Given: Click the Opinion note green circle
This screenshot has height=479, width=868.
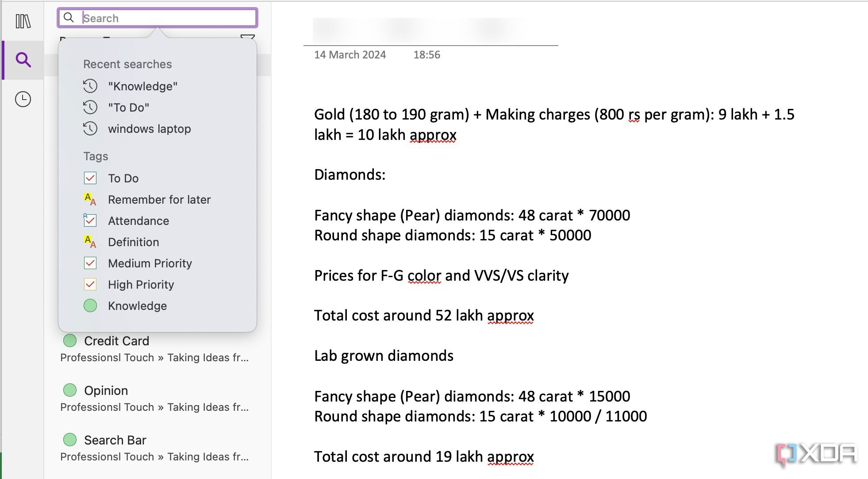Looking at the screenshot, I should 70,390.
